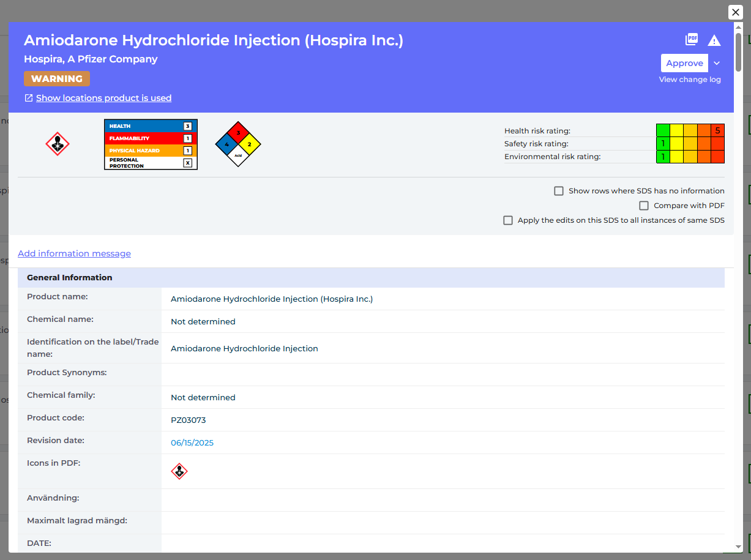Click the red Health risk rating cell 5
Screen dimensions: 751x560
(x=717, y=130)
